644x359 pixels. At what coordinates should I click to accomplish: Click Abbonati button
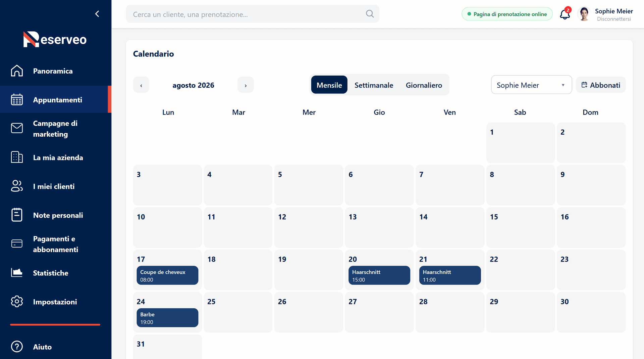coord(600,85)
